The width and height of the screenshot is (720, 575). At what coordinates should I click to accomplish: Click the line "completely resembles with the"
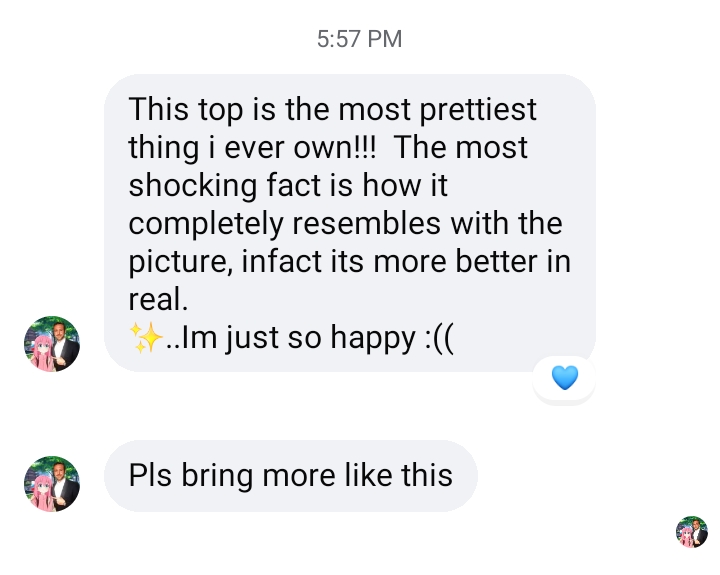[345, 223]
